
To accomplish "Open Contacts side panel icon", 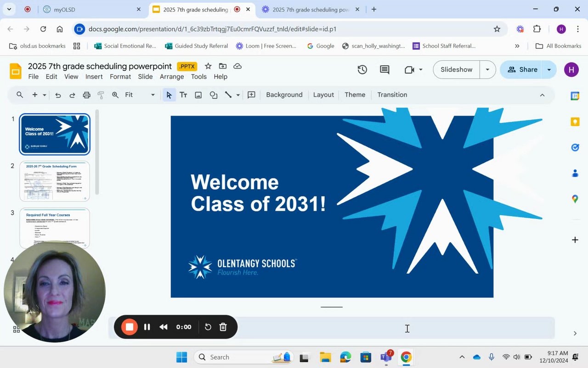I will [x=575, y=173].
